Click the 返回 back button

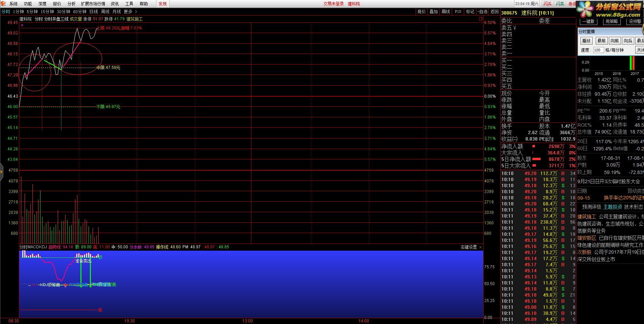pos(495,11)
